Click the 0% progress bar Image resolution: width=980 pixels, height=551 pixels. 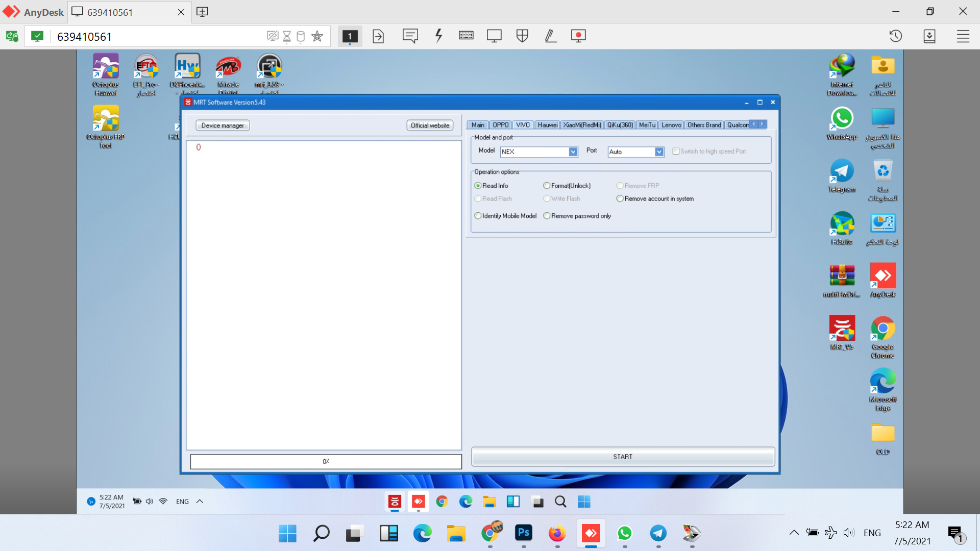326,461
